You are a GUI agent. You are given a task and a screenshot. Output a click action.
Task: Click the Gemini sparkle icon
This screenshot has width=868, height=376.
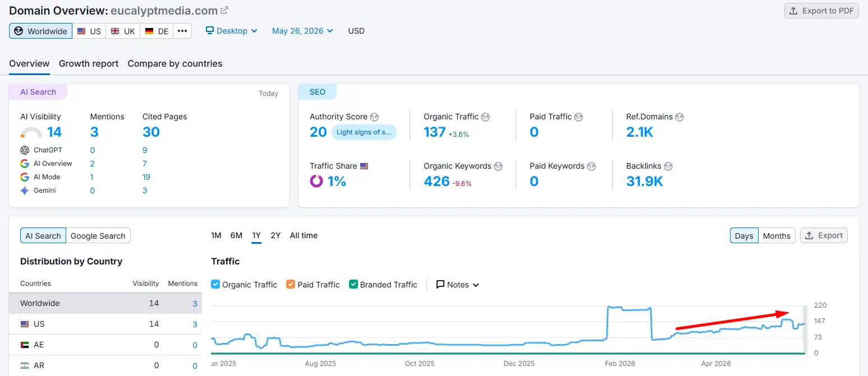(25, 191)
